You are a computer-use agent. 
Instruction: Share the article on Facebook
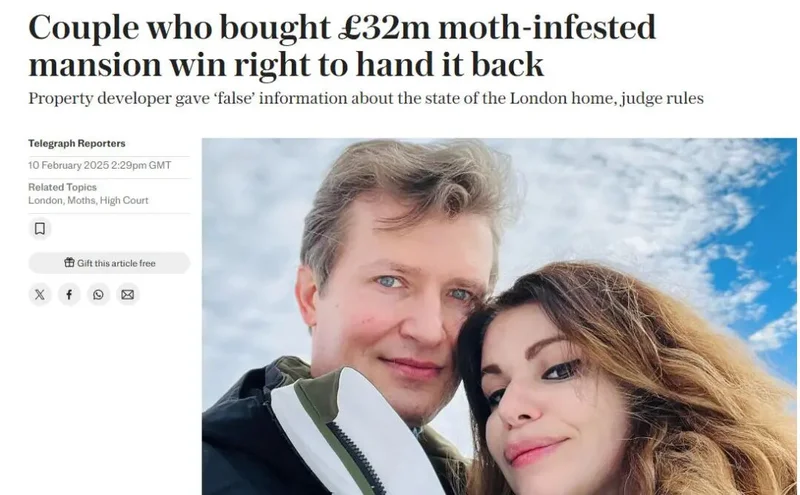[x=69, y=294]
